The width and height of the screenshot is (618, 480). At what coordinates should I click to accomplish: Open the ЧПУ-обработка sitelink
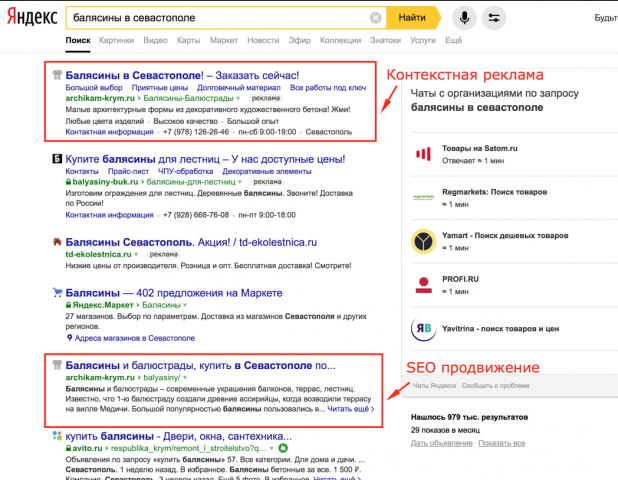(x=185, y=171)
